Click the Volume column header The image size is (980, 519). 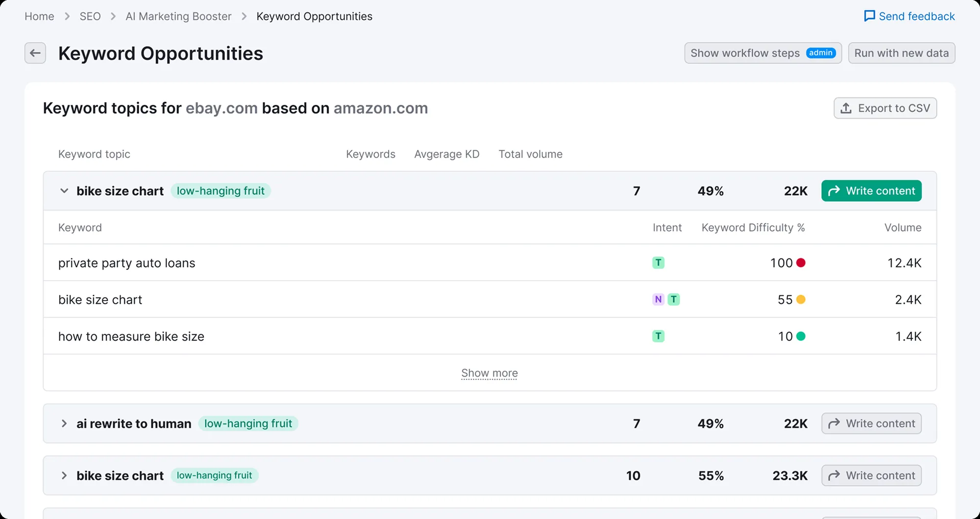click(x=903, y=228)
